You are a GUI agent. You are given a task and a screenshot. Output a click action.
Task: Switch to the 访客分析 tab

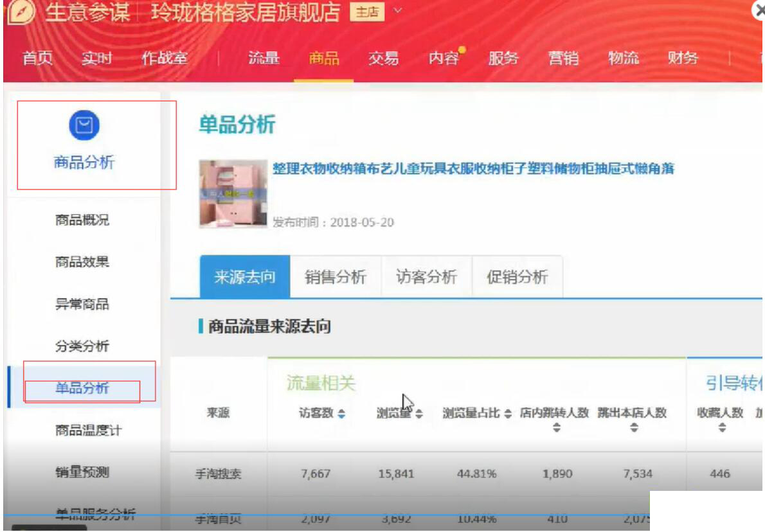(x=427, y=276)
